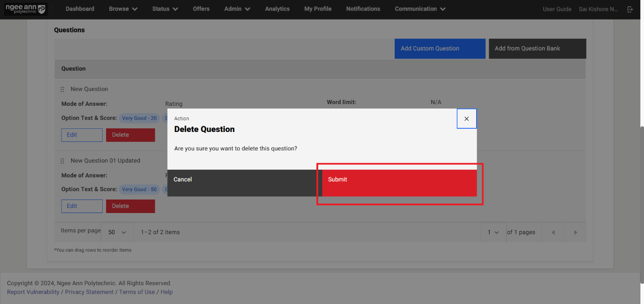Screen dimensions: 644x304
Task: Go to Analytics in the navigation bar
Action: 277,9
